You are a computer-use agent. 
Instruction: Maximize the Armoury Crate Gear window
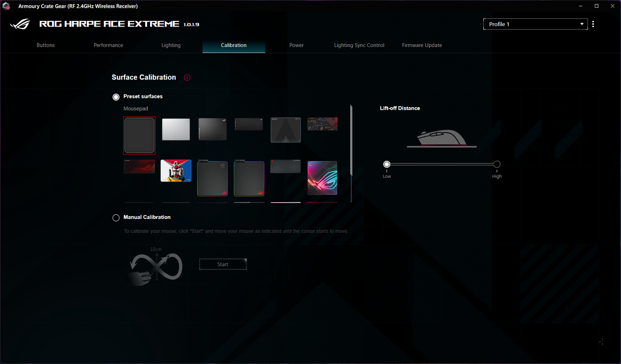click(597, 6)
